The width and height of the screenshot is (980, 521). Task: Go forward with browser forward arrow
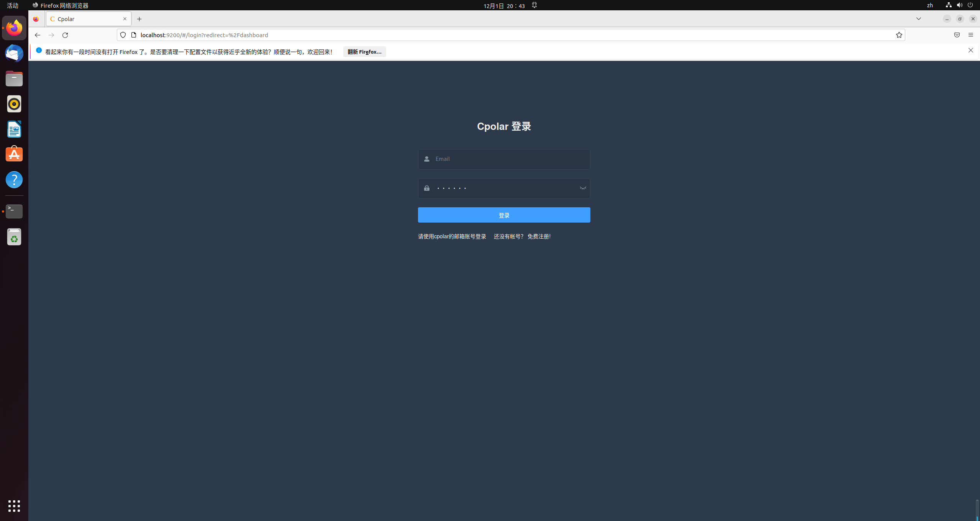(x=51, y=35)
